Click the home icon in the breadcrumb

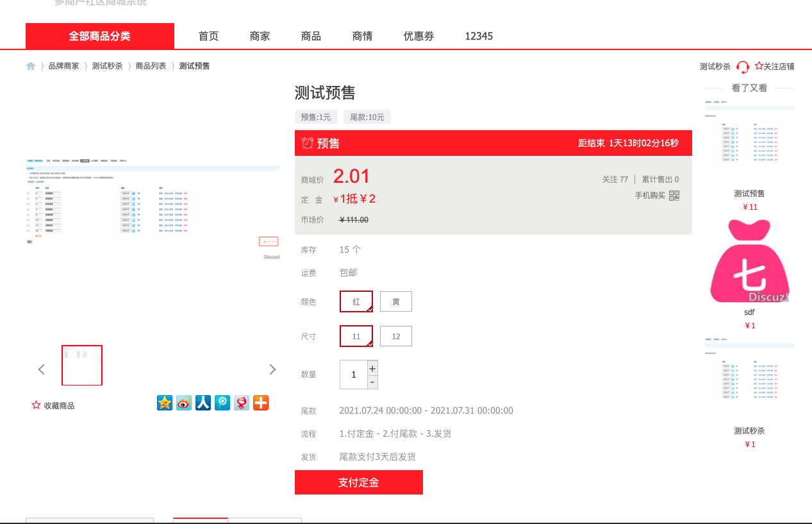point(31,66)
